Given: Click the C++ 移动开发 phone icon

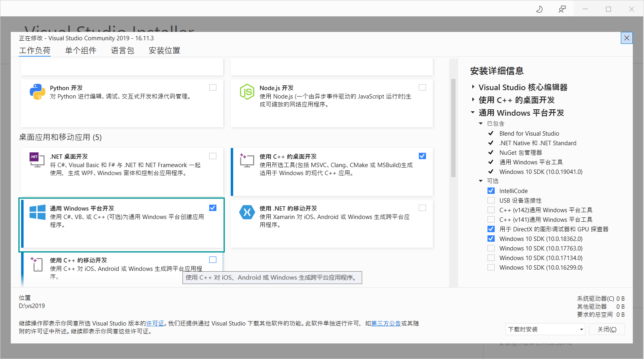Looking at the screenshot, I should [37, 264].
